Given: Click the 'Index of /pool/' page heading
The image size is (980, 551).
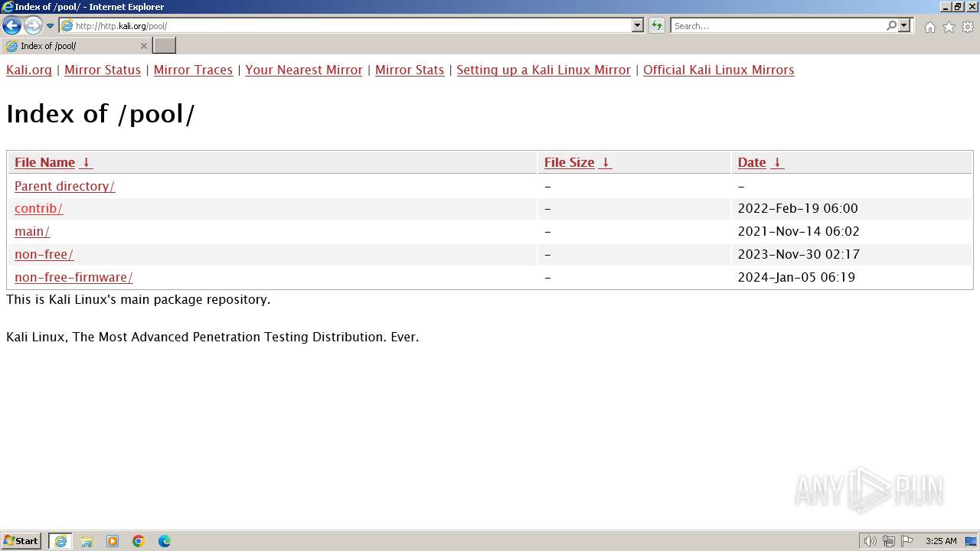Looking at the screenshot, I should click(100, 114).
